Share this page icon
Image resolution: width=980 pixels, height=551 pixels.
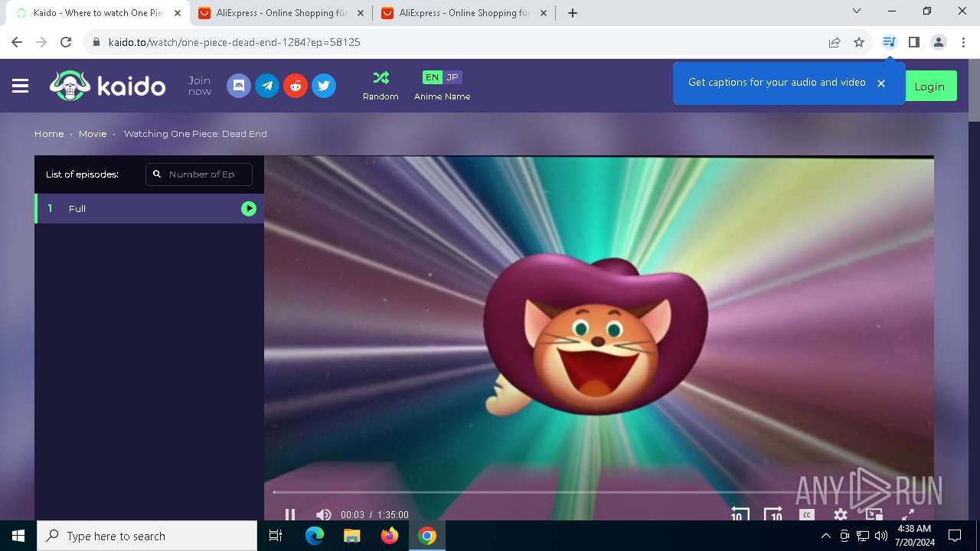tap(835, 42)
